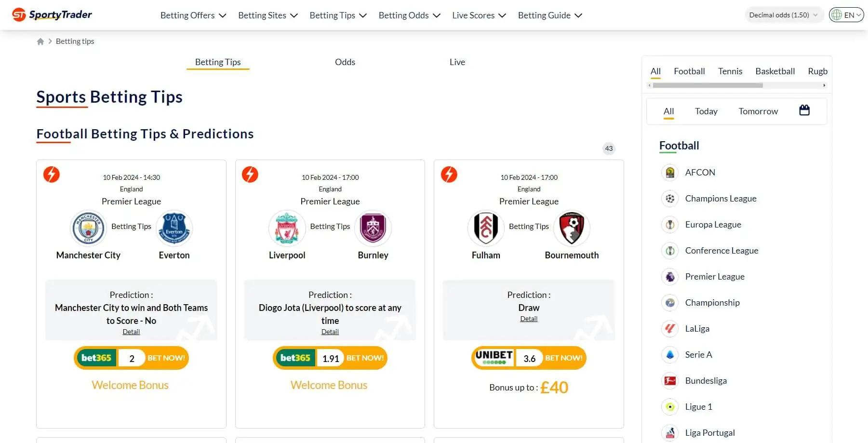Open the Detail link under the Draw prediction
The width and height of the screenshot is (868, 443).
(x=528, y=318)
